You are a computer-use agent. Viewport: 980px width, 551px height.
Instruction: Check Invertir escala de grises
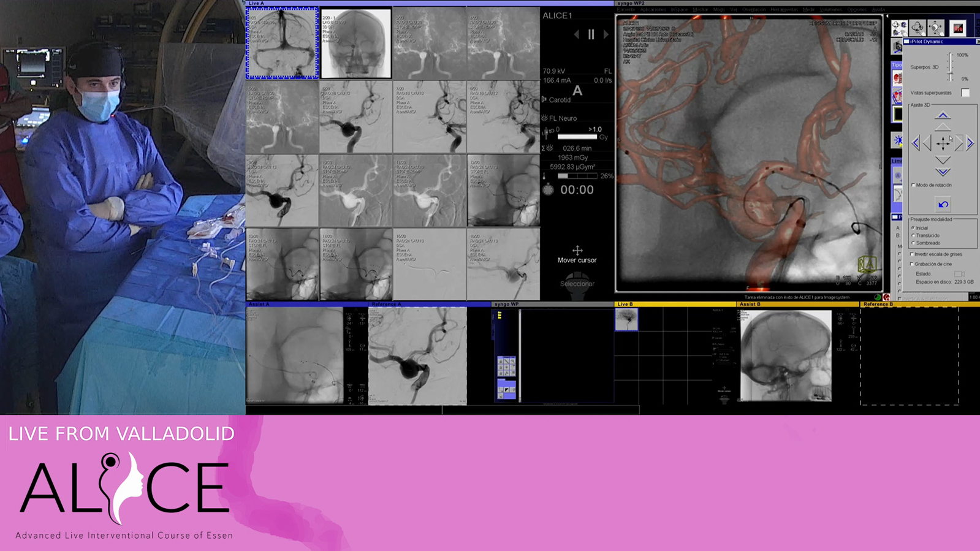tap(912, 254)
